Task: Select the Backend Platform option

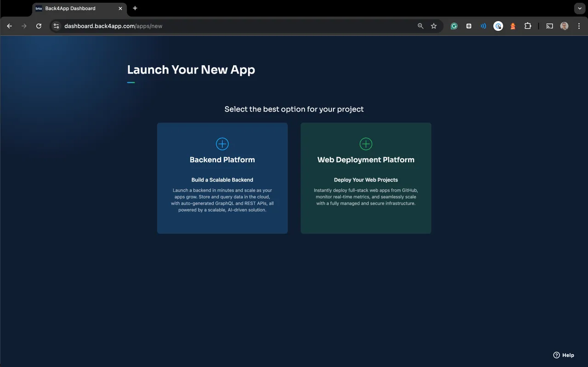Action: tap(222, 178)
